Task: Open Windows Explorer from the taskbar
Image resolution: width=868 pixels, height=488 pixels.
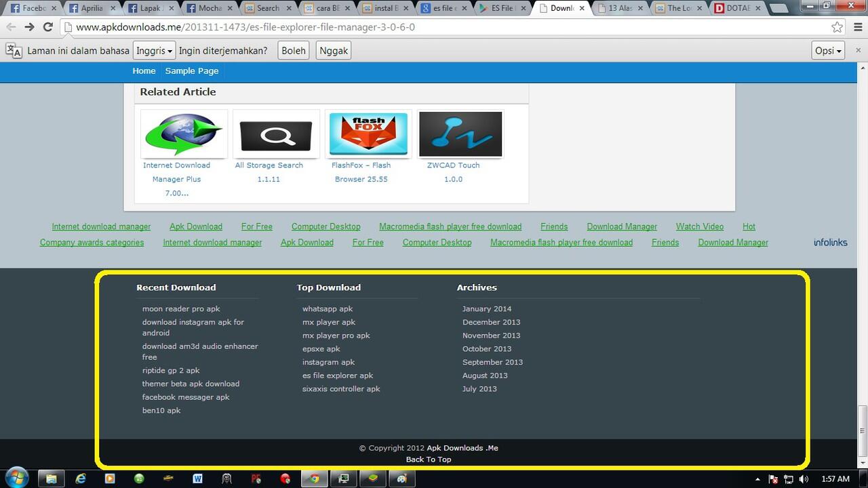Action: pyautogui.click(x=51, y=479)
